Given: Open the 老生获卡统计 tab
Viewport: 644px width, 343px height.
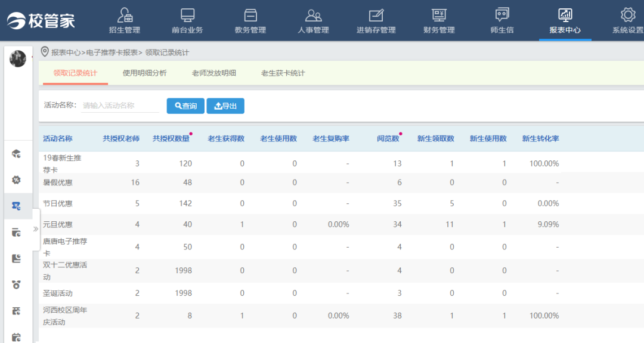Looking at the screenshot, I should [x=283, y=73].
